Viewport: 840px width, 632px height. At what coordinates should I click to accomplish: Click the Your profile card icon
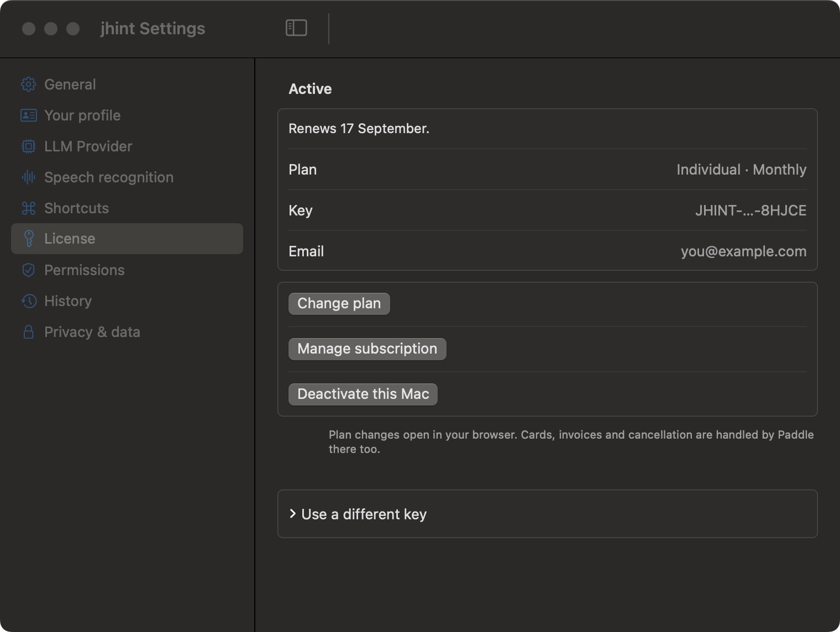tap(29, 115)
